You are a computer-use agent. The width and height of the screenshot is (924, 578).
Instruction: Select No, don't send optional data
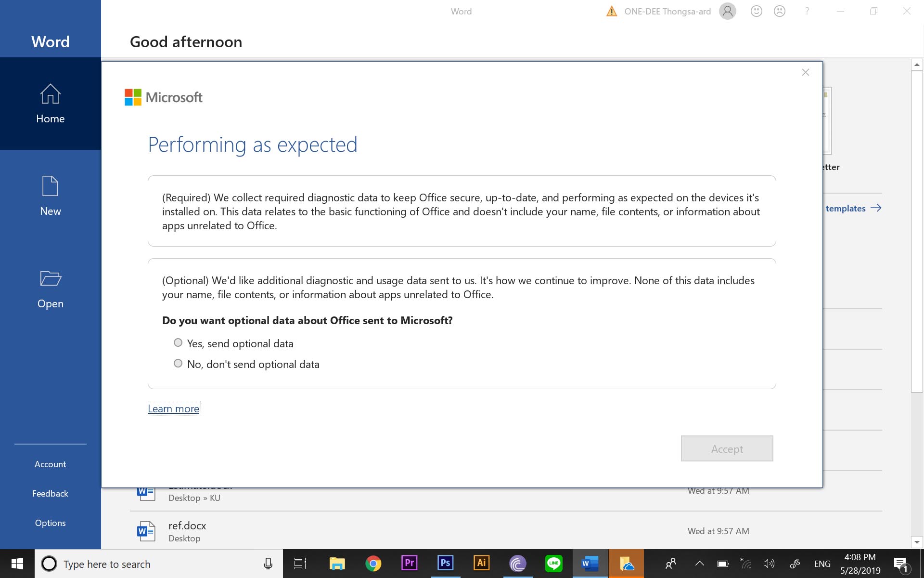coord(178,363)
